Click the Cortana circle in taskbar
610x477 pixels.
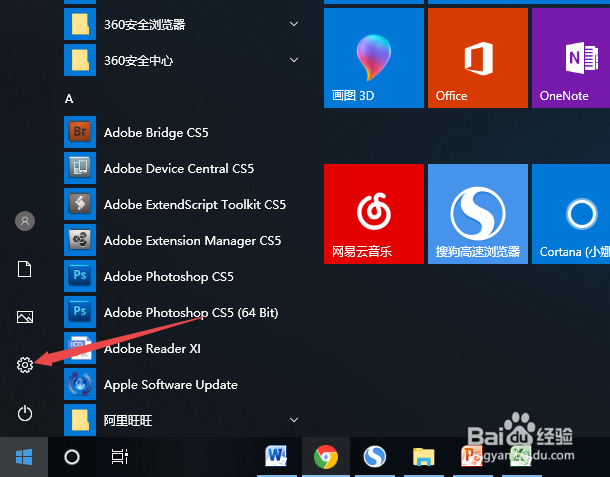72,457
